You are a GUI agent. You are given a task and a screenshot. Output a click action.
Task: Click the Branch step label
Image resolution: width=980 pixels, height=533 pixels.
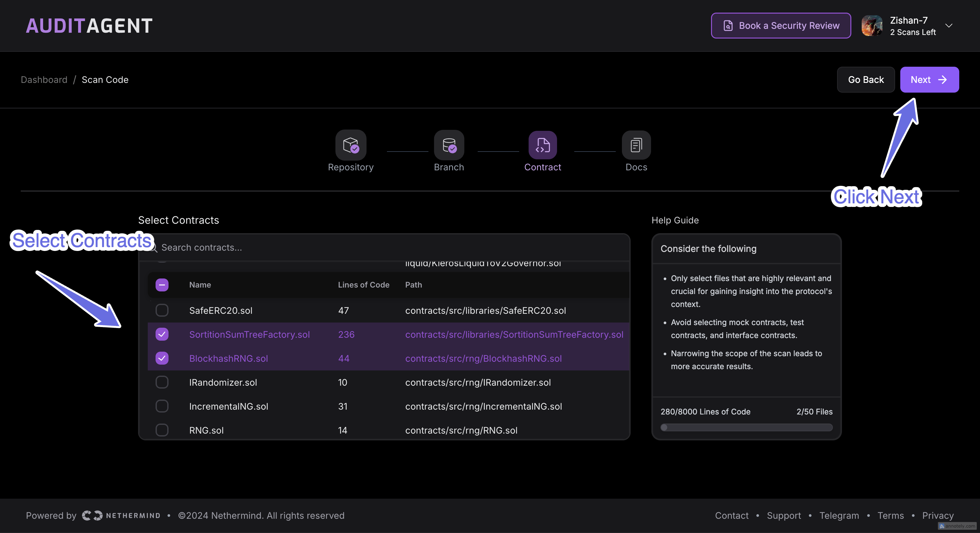tap(449, 167)
